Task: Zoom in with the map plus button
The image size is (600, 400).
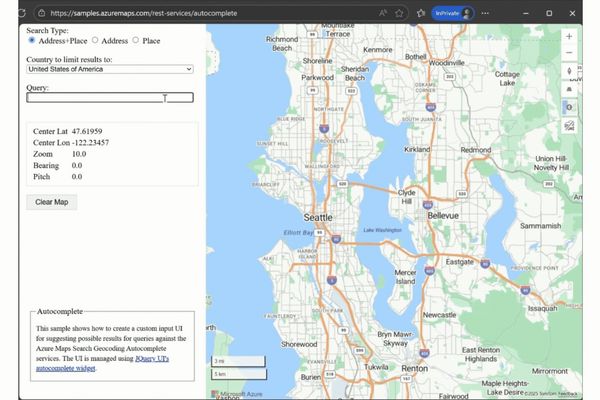Action: [x=569, y=36]
